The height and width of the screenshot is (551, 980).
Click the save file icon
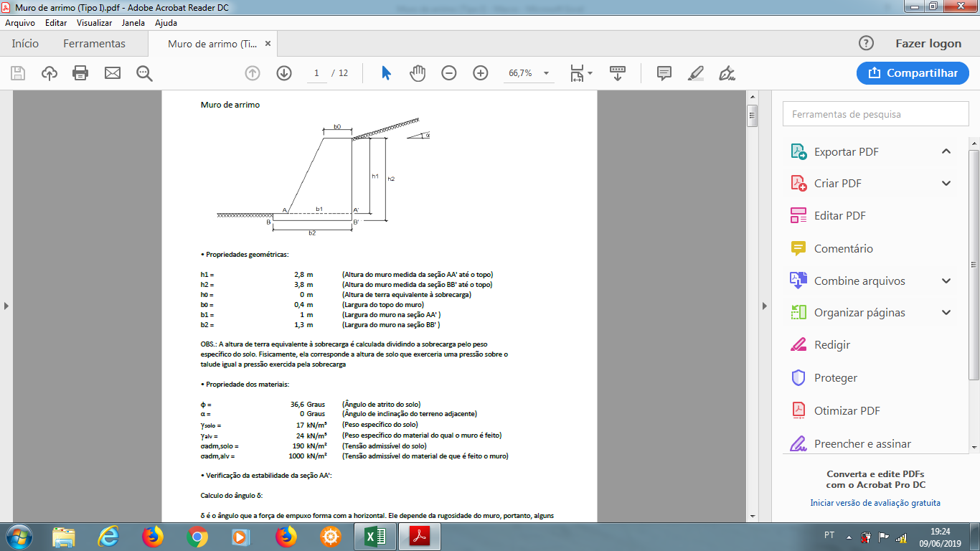click(x=18, y=73)
